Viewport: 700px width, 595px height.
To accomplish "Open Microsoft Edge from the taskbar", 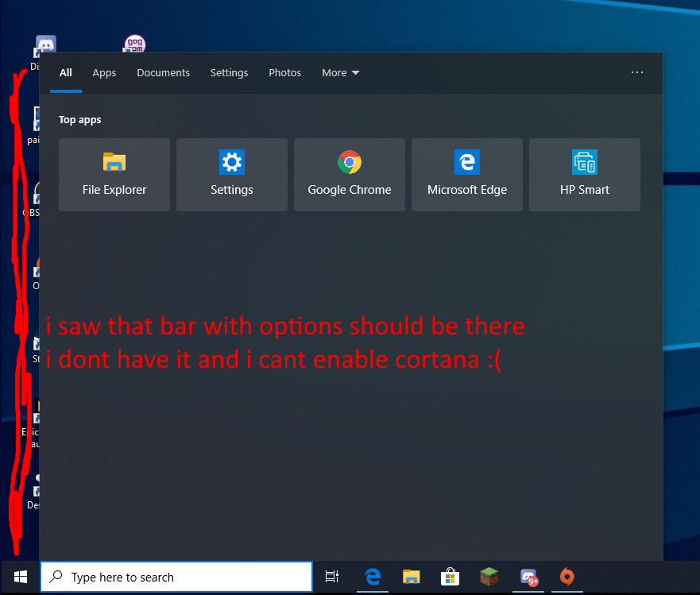I will click(x=373, y=577).
